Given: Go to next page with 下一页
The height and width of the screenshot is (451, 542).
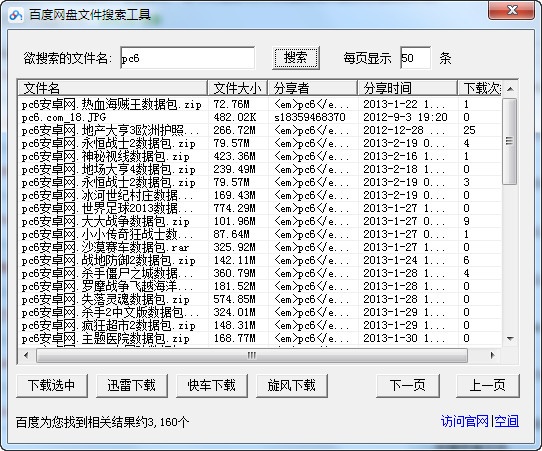Looking at the screenshot, I should pos(408,385).
